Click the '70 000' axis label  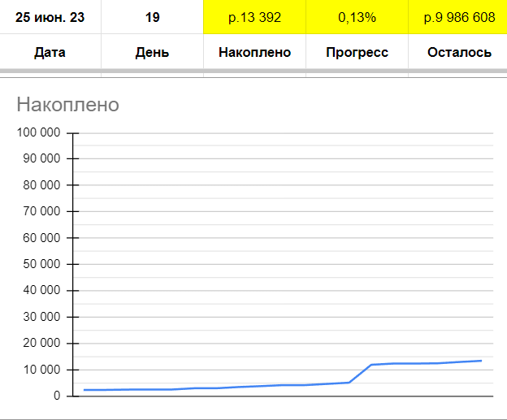tap(41, 211)
